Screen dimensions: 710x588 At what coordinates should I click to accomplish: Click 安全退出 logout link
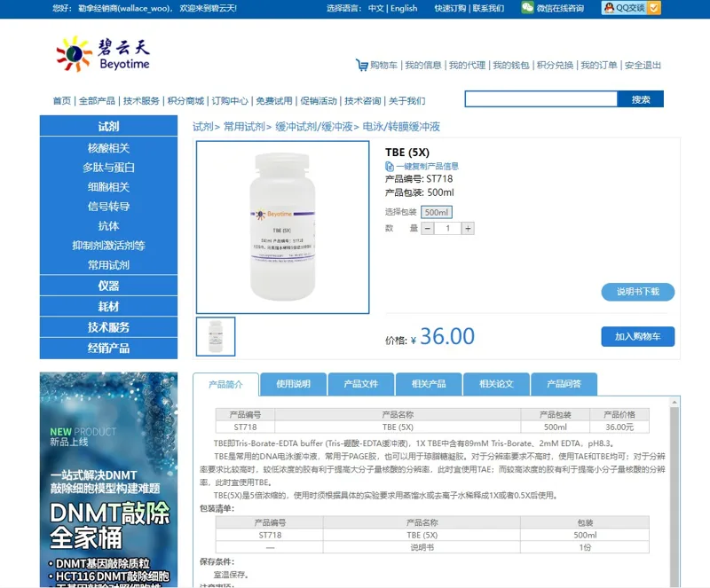point(643,65)
